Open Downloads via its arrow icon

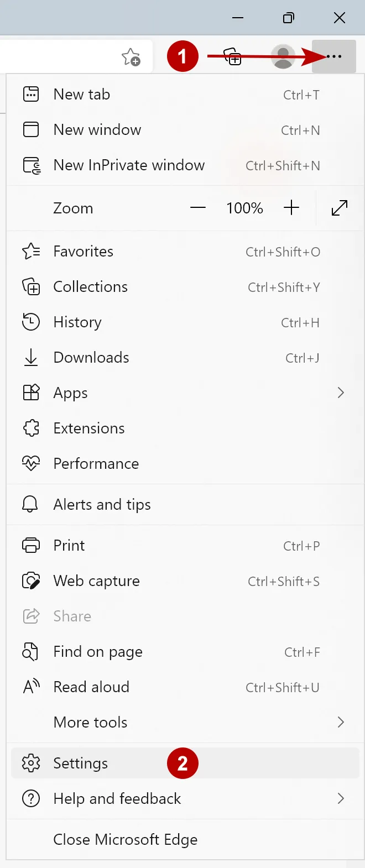[32, 357]
